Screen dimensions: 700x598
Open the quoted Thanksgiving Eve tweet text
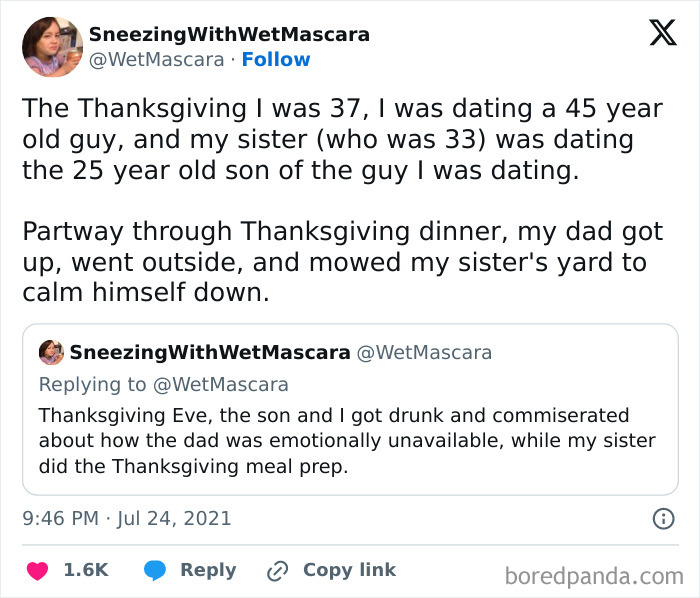pyautogui.click(x=347, y=440)
